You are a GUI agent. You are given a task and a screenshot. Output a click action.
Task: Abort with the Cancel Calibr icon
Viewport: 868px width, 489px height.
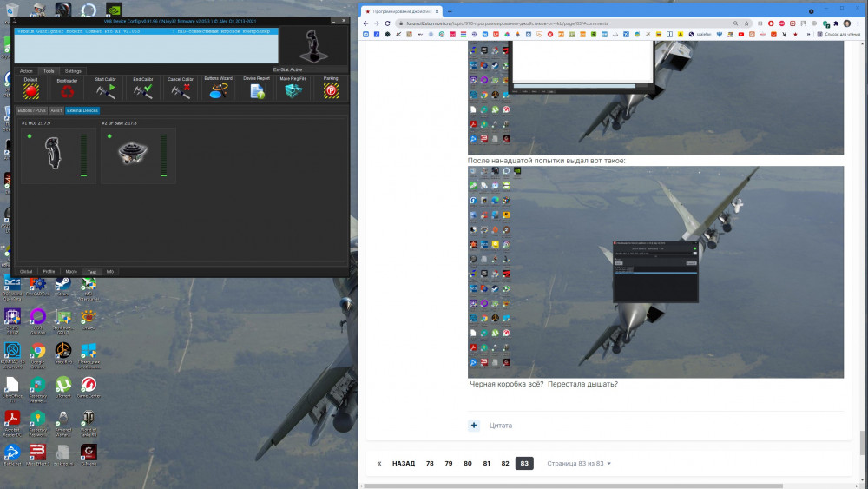[181, 91]
